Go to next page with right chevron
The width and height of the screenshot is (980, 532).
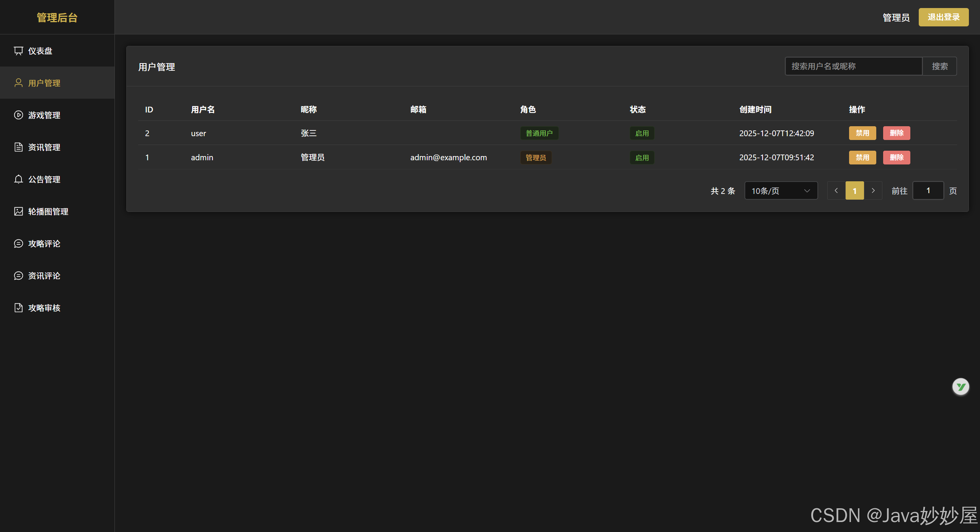tap(873, 191)
